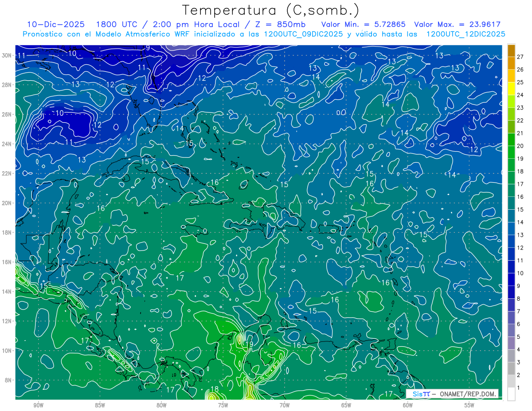This screenshot has width=532, height=411.
Task: Click the '12' value on the color scale
Action: pyautogui.click(x=520, y=248)
